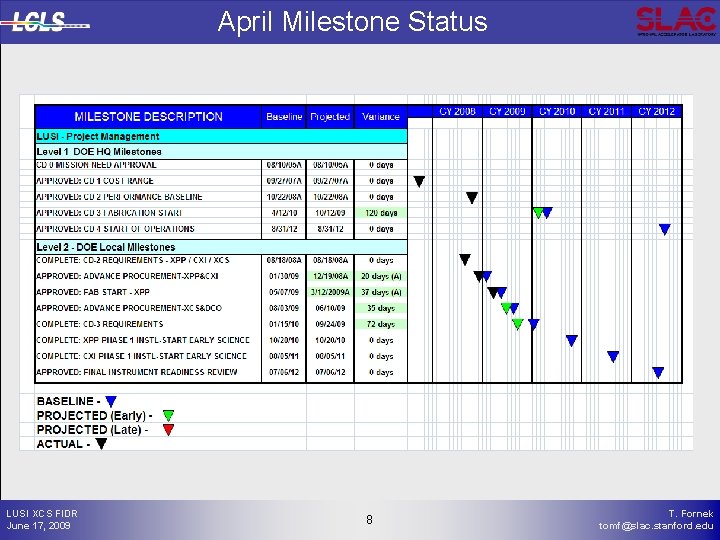Click the SLAC logo in the header

[x=676, y=21]
